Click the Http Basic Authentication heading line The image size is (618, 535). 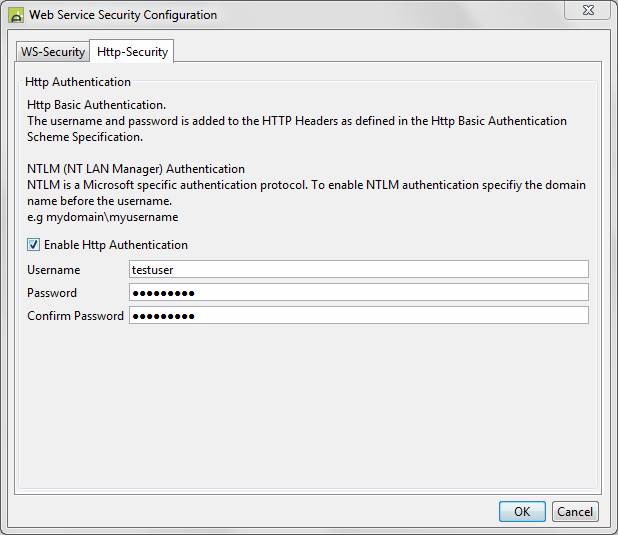(96, 105)
